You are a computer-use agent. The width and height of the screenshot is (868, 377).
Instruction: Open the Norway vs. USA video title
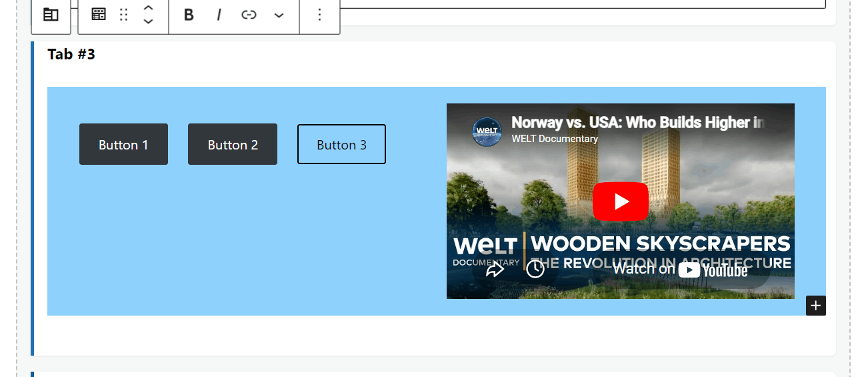coord(638,123)
